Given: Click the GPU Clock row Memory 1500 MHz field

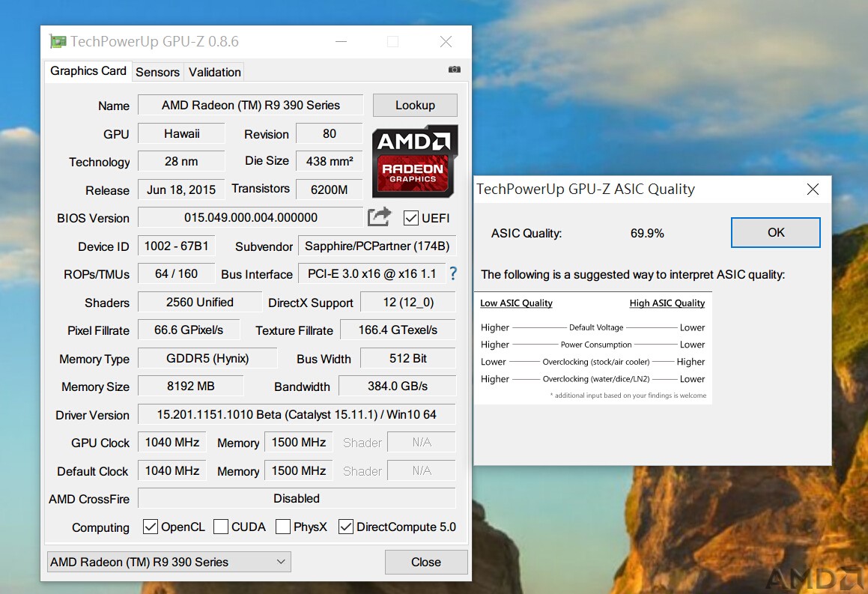Looking at the screenshot, I should point(299,443).
